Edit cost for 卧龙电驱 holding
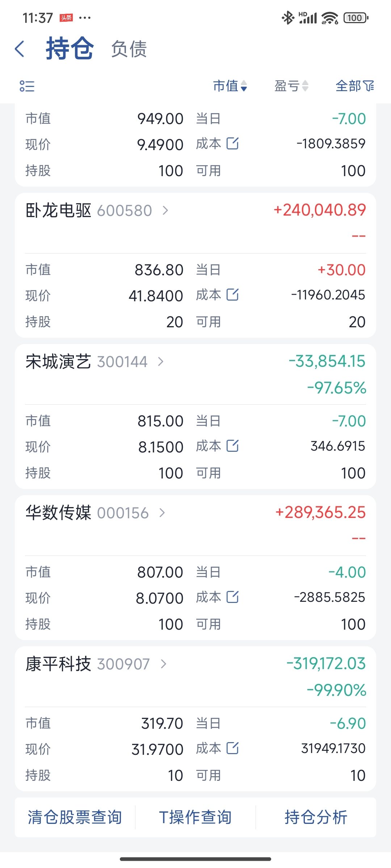 point(232,295)
